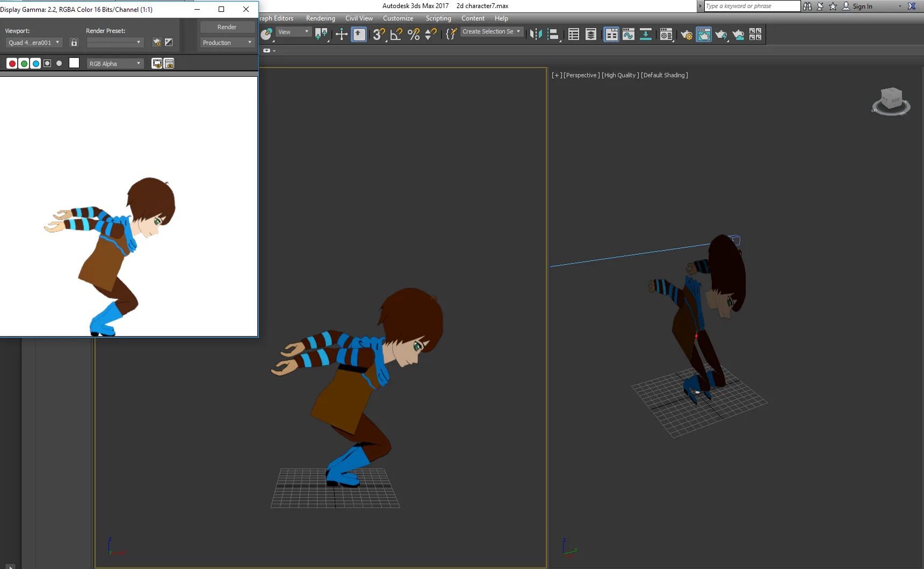This screenshot has width=924, height=569.
Task: Click the Render button
Action: click(x=227, y=27)
